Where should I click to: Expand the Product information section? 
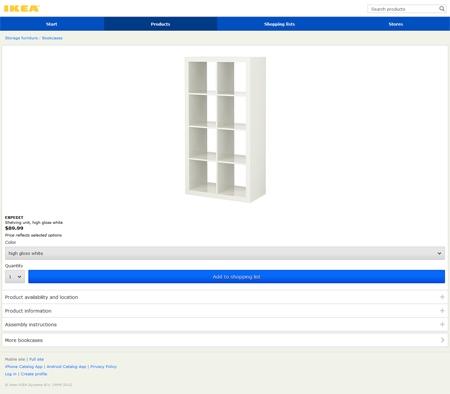pos(225,311)
